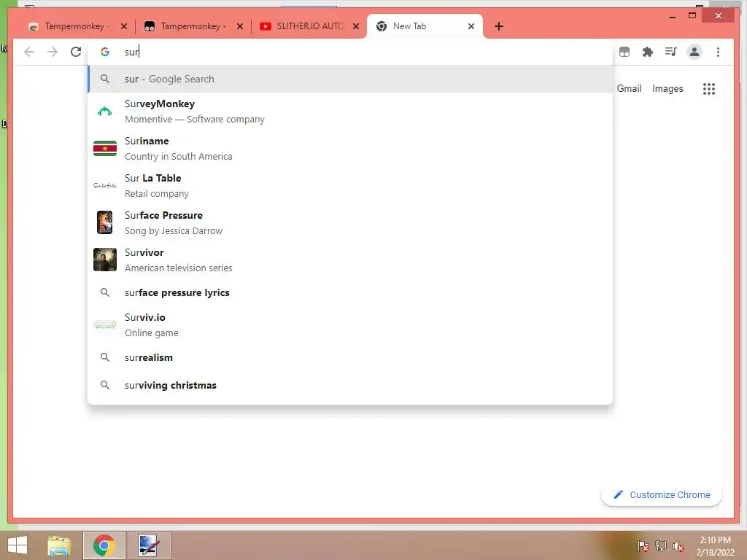Click the Customize Chrome button
Viewport: 747px width, 560px height.
[x=661, y=495]
